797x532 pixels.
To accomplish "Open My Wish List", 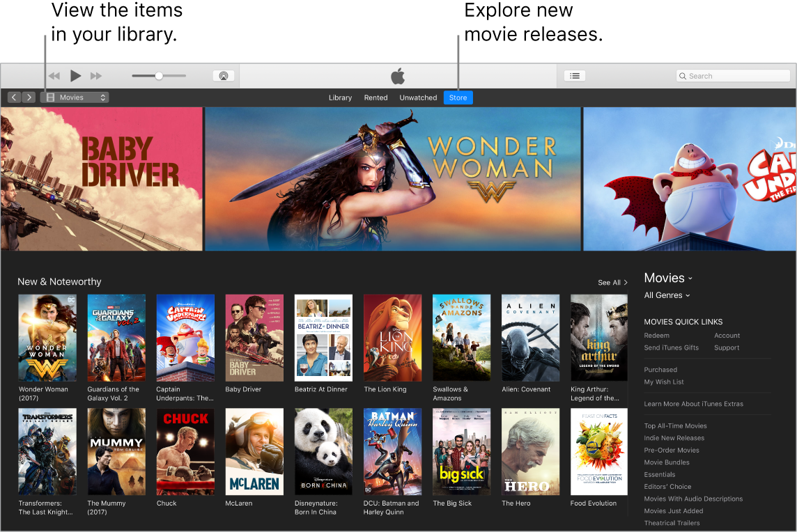I will click(665, 382).
